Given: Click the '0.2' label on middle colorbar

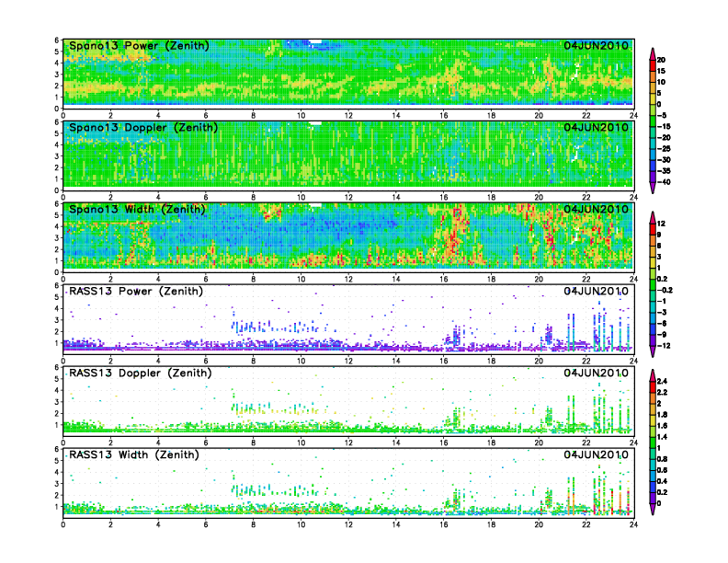Looking at the screenshot, I should (x=663, y=279).
